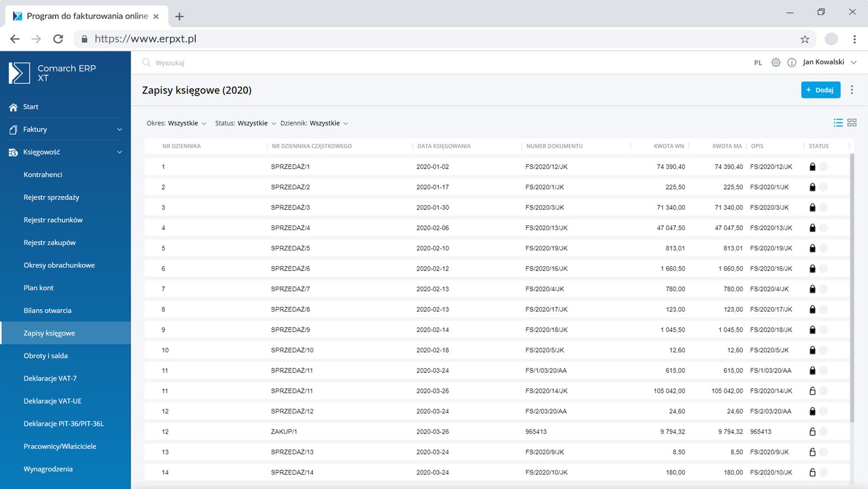
Task: Toggle status circle for FS/2020/18/JK row
Action: pyautogui.click(x=824, y=330)
